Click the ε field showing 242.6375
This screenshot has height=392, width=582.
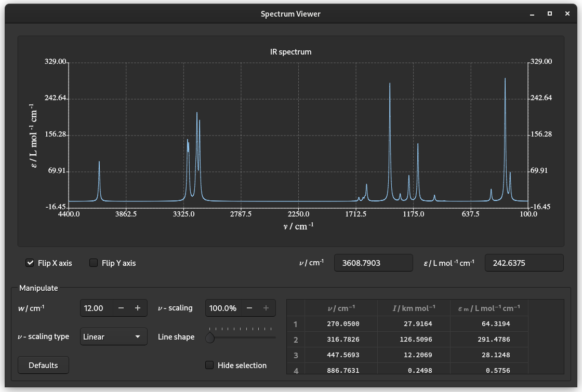click(524, 263)
